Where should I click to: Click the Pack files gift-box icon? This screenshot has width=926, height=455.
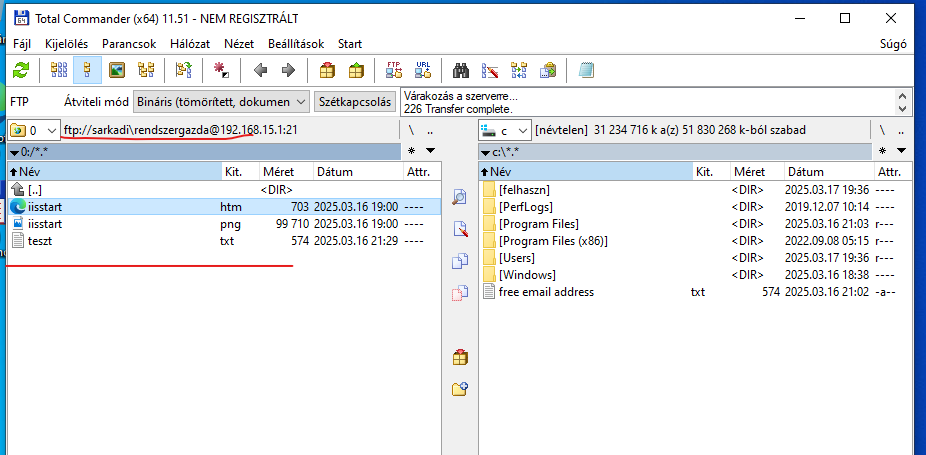click(x=327, y=71)
